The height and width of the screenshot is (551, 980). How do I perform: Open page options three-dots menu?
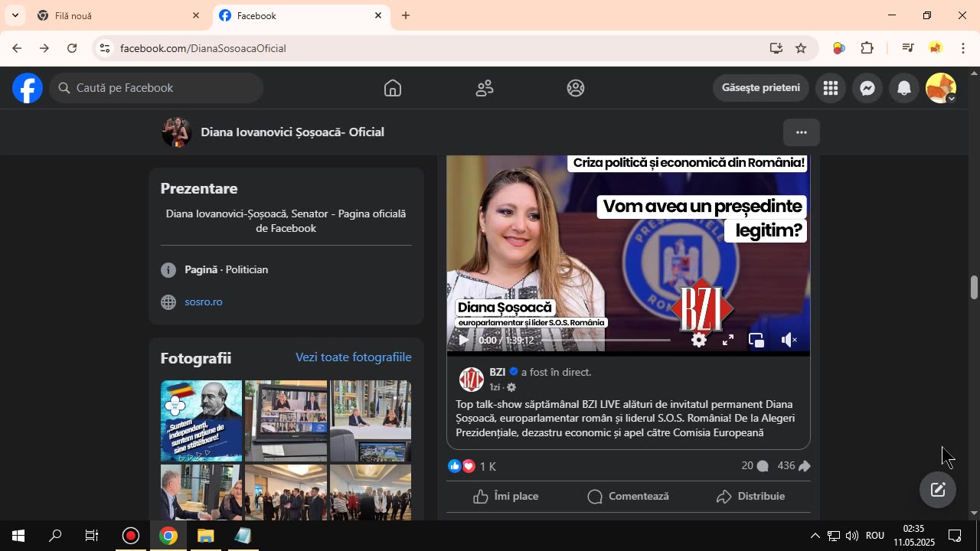pos(802,132)
